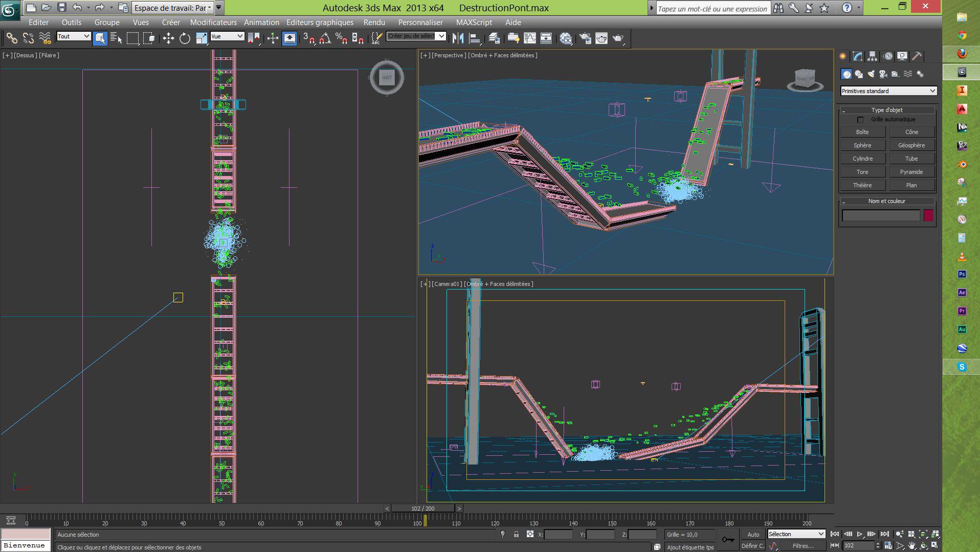The width and height of the screenshot is (980, 552).
Task: Toggle the selection lock icon
Action: click(516, 535)
